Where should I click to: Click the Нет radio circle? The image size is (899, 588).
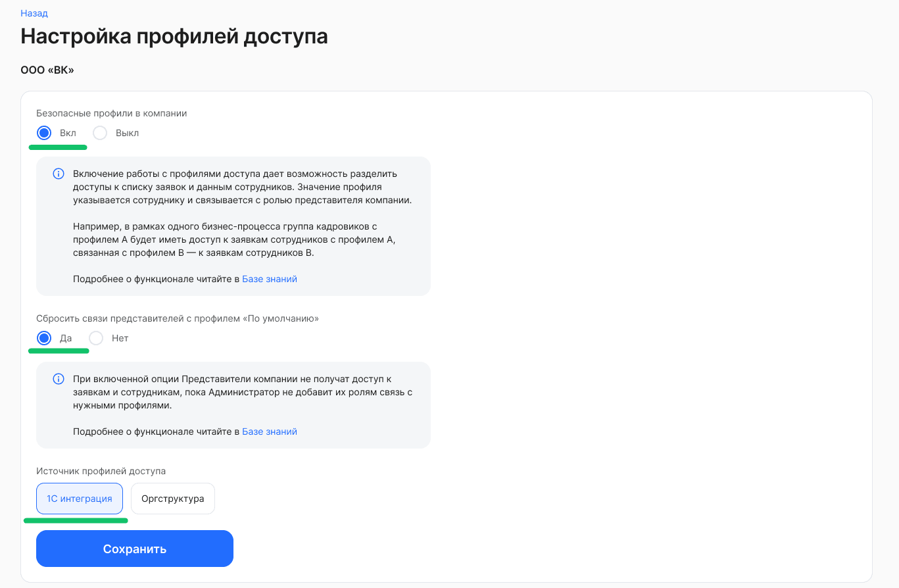[x=96, y=337]
